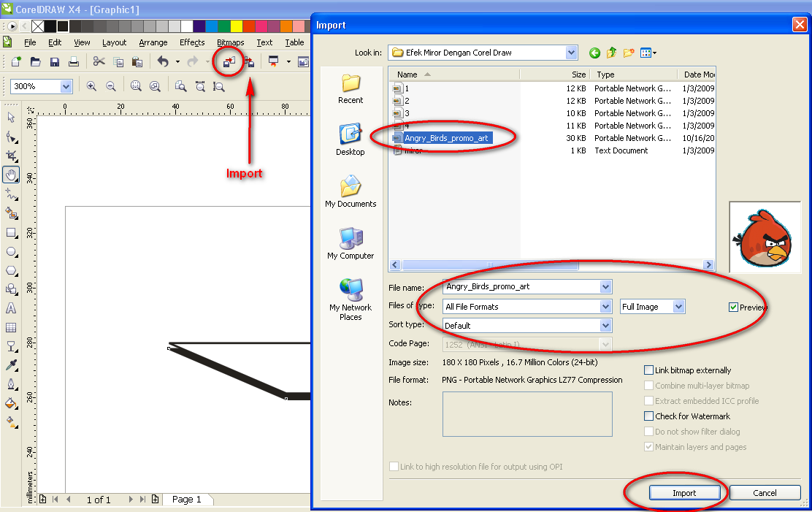Select the Ellipse tool
This screenshot has width=812, height=512.
pyautogui.click(x=10, y=252)
